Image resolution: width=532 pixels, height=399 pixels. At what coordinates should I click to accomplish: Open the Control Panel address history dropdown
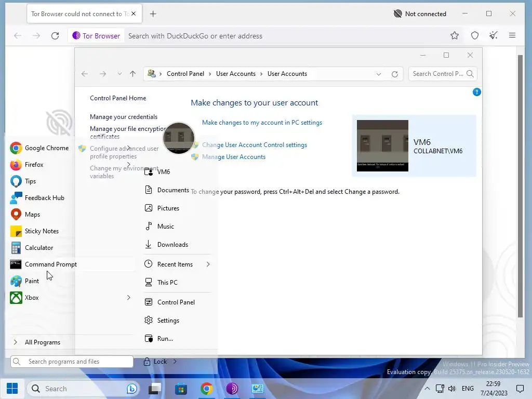coord(379,74)
